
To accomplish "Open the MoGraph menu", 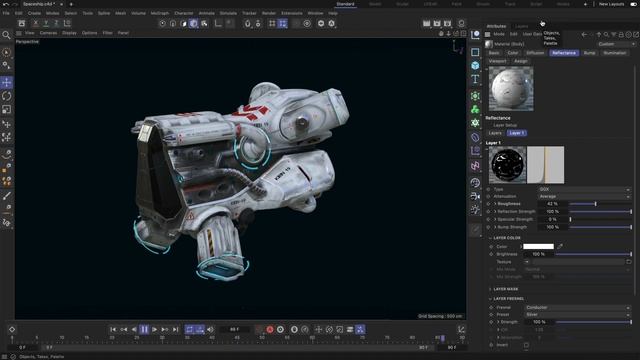I will [160, 13].
